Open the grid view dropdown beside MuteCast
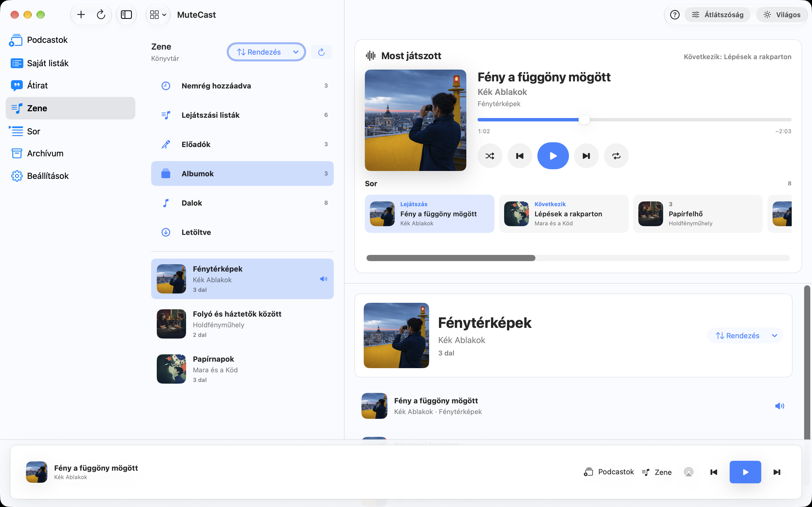The image size is (812, 507). (158, 15)
